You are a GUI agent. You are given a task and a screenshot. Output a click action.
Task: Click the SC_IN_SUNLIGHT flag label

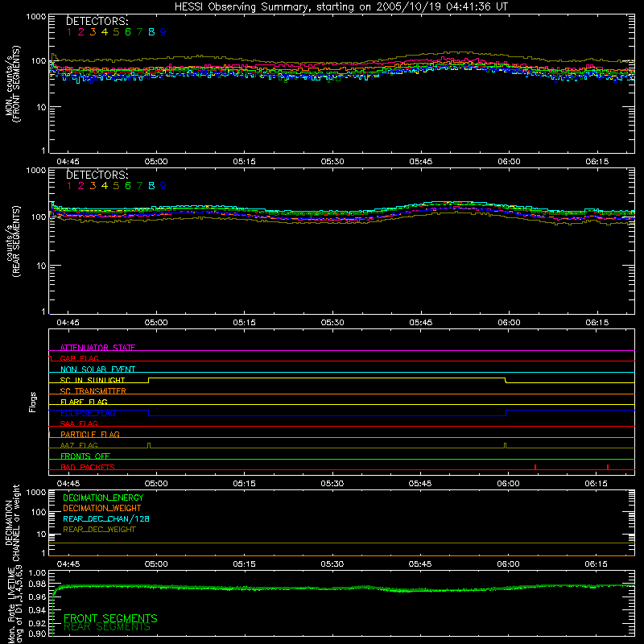pos(93,380)
